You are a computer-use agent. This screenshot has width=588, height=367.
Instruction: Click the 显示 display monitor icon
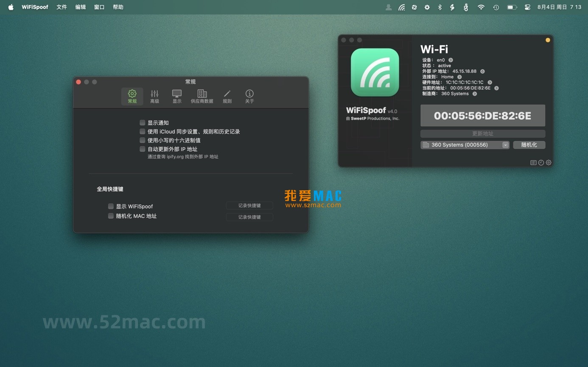(177, 96)
